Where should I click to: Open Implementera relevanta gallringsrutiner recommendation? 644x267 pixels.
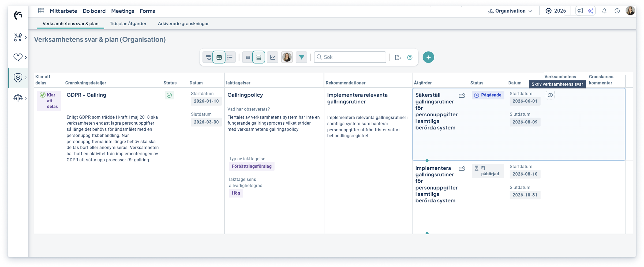pyautogui.click(x=357, y=98)
